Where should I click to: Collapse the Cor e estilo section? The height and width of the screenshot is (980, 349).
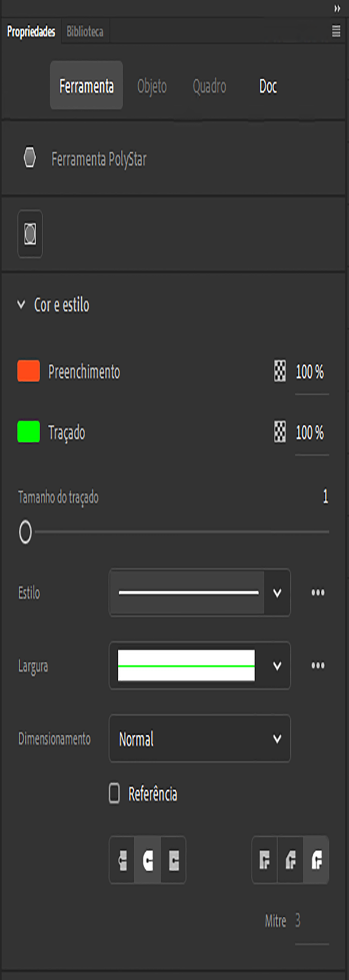point(21,305)
